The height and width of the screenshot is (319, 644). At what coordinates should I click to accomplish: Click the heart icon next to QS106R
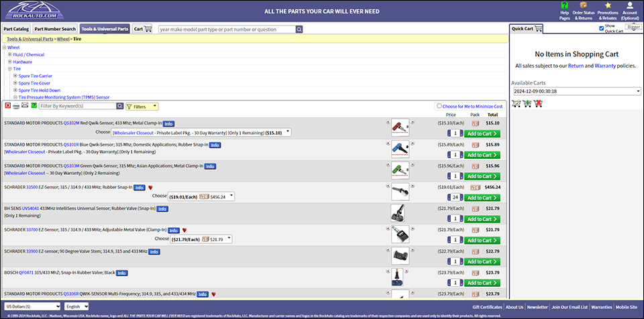[213, 294]
